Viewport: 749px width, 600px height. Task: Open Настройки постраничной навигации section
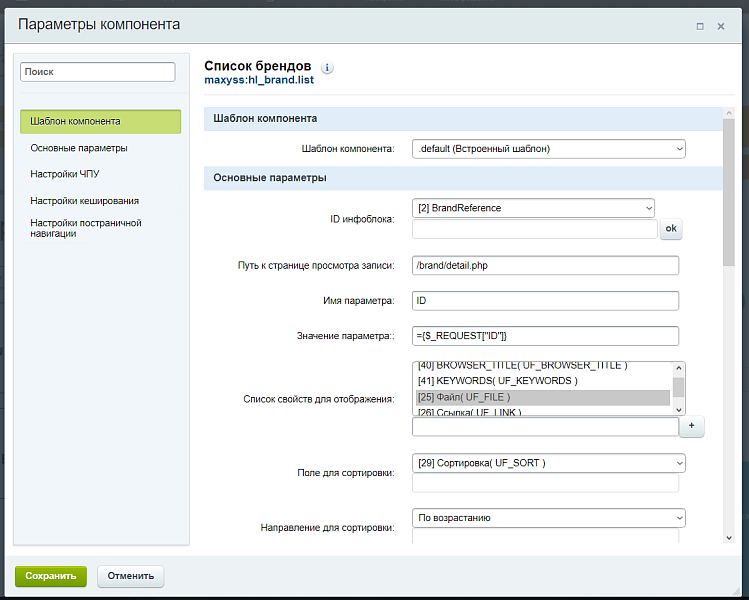tap(86, 228)
